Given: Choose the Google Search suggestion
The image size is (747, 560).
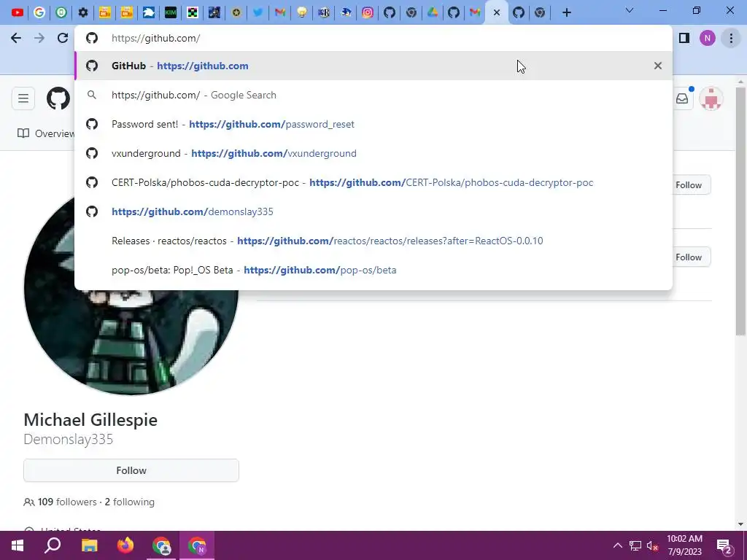Looking at the screenshot, I should pos(373,95).
